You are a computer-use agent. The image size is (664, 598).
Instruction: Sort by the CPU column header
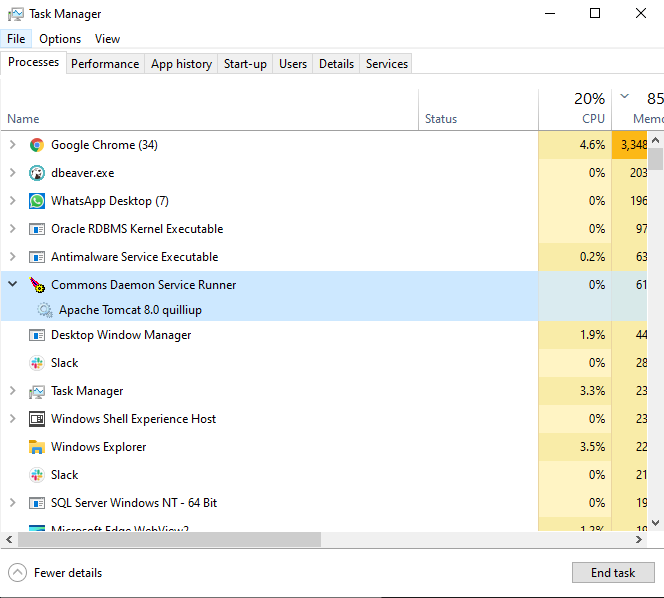(x=575, y=109)
